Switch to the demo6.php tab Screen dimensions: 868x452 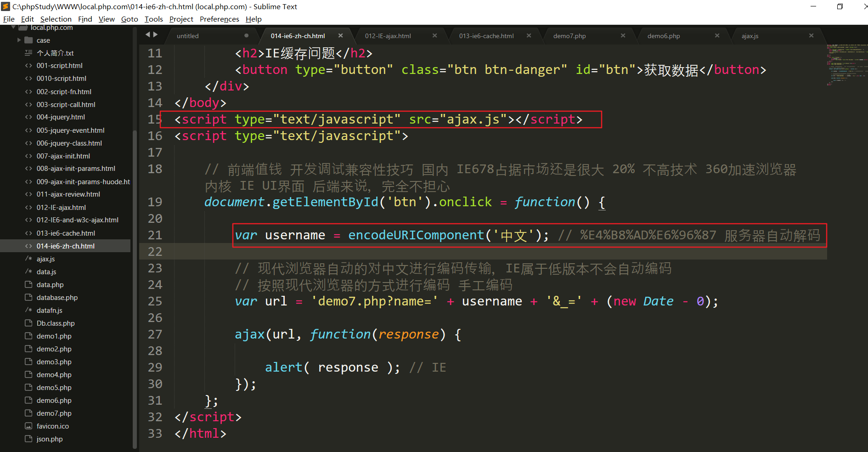pos(663,36)
